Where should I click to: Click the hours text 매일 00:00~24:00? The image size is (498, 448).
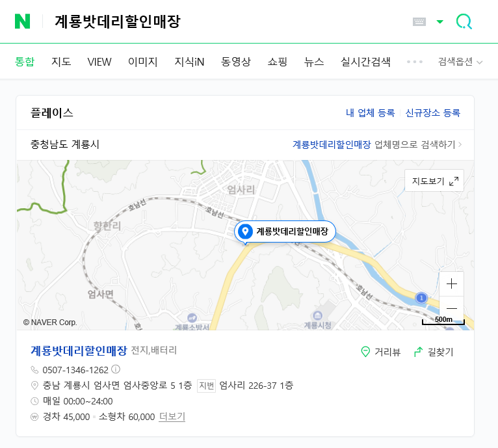78,401
